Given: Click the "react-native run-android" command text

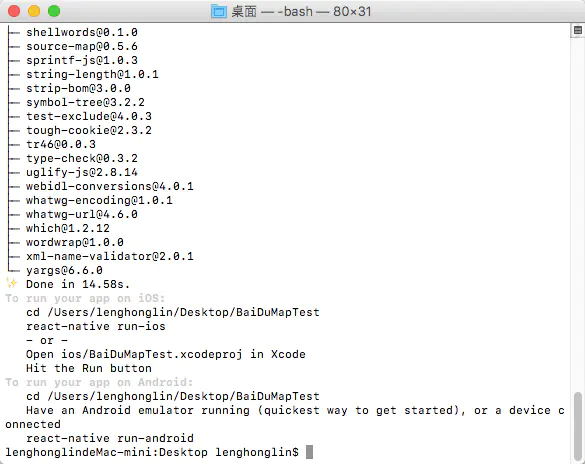Looking at the screenshot, I should [110, 438].
